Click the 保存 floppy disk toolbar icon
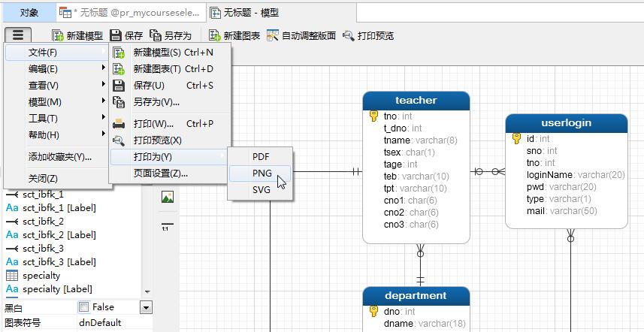The image size is (644, 332). [116, 36]
